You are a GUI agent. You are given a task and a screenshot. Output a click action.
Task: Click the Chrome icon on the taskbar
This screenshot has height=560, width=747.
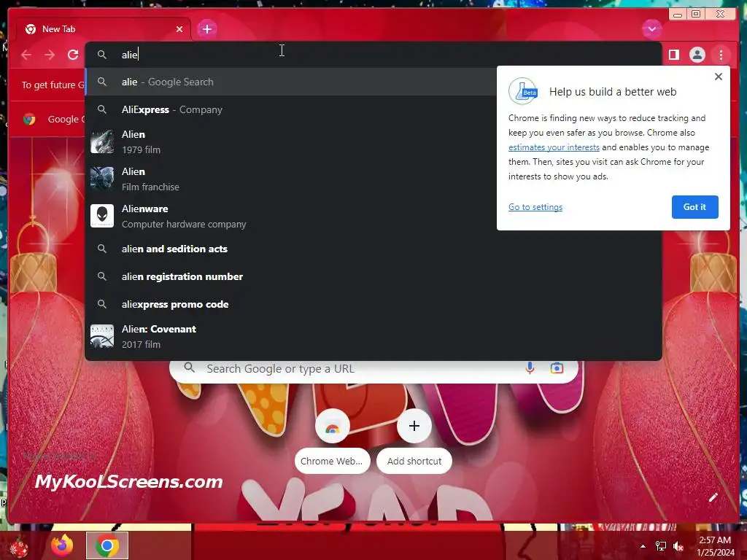tap(107, 545)
